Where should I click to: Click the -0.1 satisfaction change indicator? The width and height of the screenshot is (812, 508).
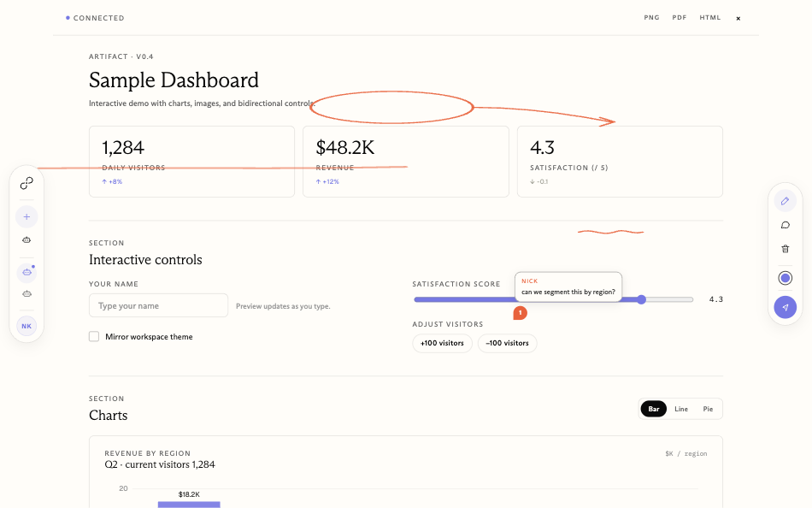pos(539,181)
